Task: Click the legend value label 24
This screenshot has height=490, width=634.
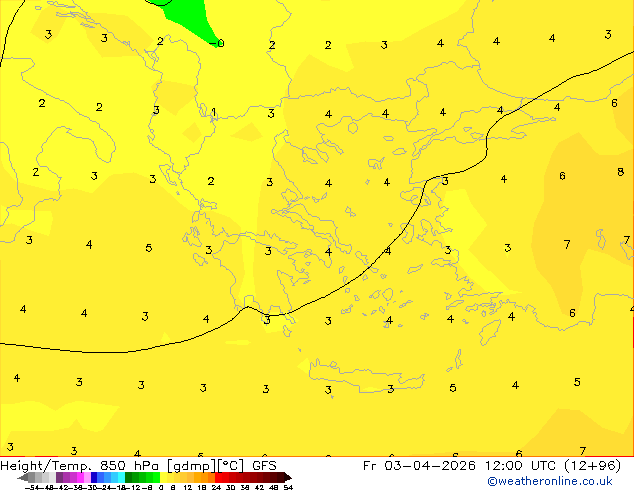Action: pyautogui.click(x=216, y=487)
